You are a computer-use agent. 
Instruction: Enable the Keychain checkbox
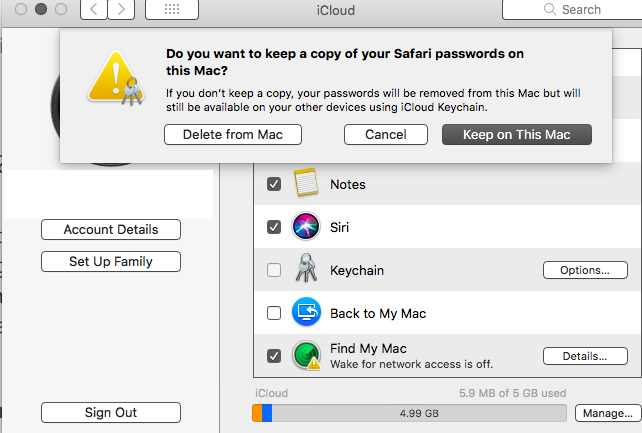(x=274, y=270)
